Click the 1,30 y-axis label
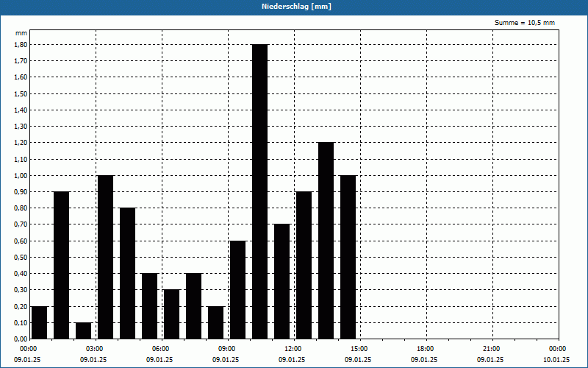Image resolution: width=588 pixels, height=368 pixels. click(x=21, y=126)
